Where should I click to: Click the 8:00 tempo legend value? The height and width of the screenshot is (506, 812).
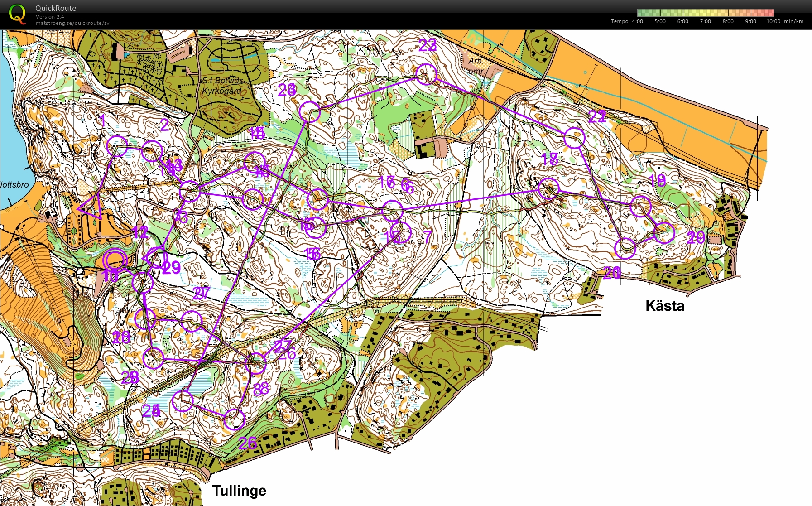coord(728,21)
